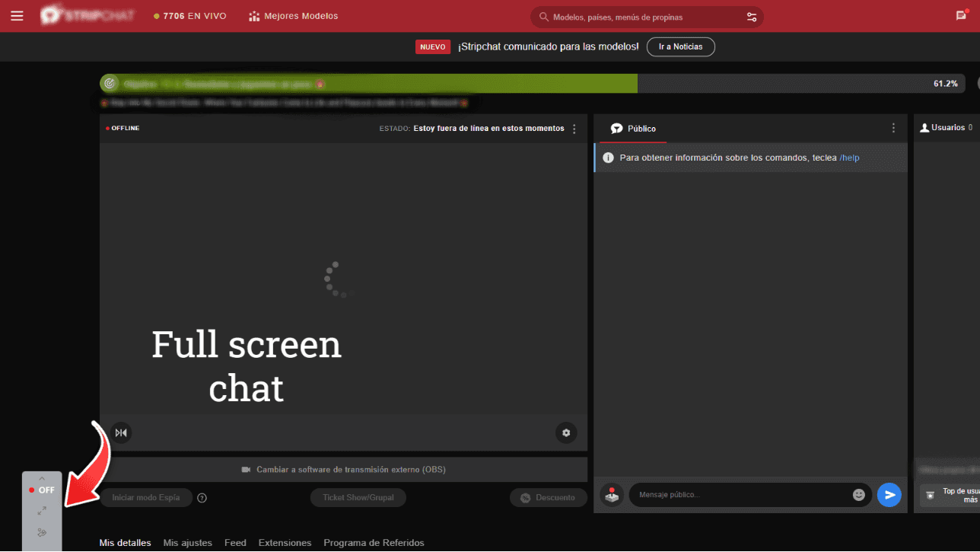The width and height of the screenshot is (980, 552).
Task: Switch to the Mis ajustes tab
Action: [x=187, y=543]
